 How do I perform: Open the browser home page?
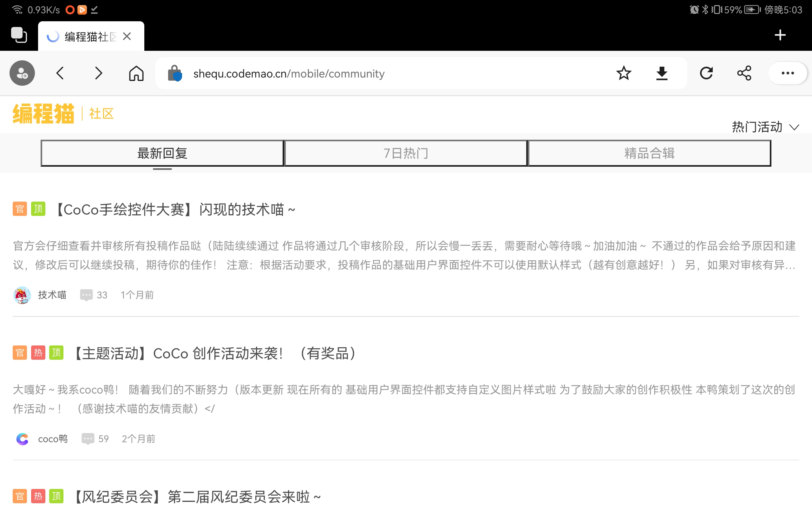(136, 73)
